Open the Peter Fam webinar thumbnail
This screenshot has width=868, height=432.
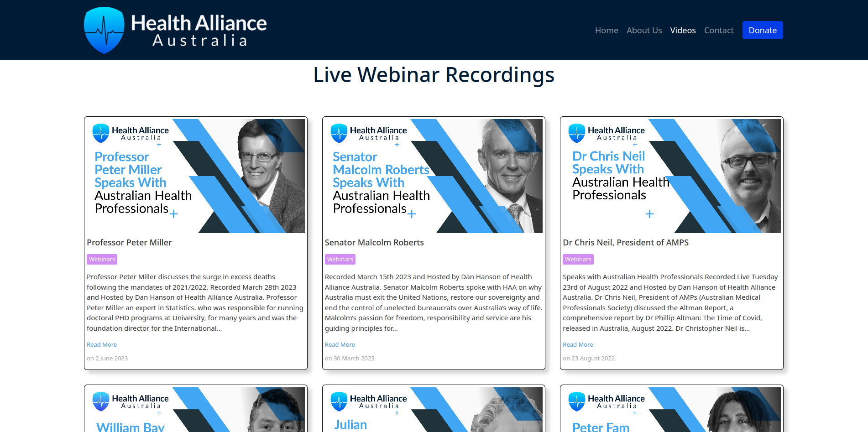671,410
